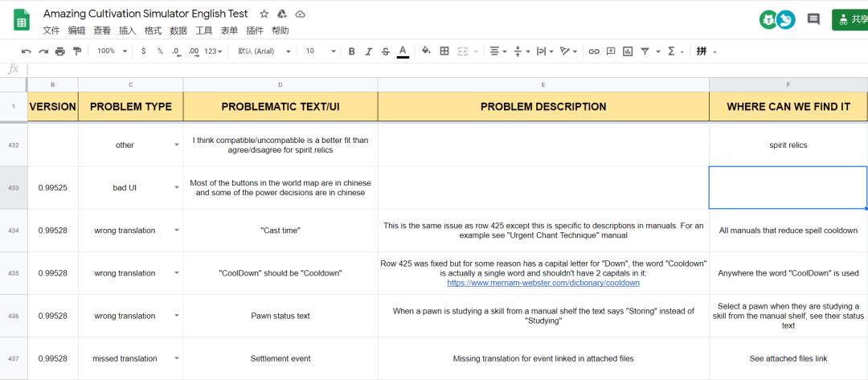The height and width of the screenshot is (380, 868).
Task: Open the problem type dropdown for "bad UI"
Action: click(176, 188)
